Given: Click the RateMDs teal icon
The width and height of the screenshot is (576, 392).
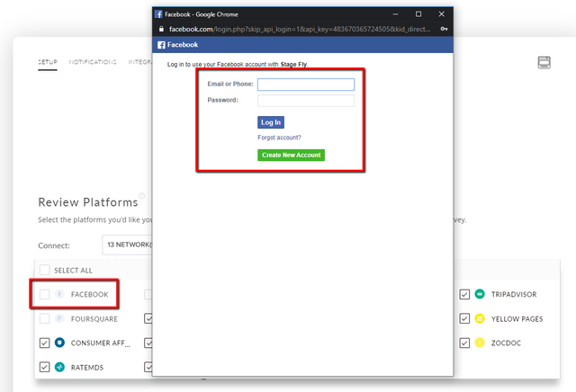Looking at the screenshot, I should (x=59, y=367).
